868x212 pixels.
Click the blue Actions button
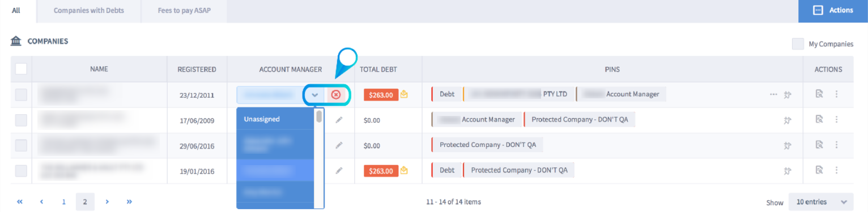click(x=833, y=10)
